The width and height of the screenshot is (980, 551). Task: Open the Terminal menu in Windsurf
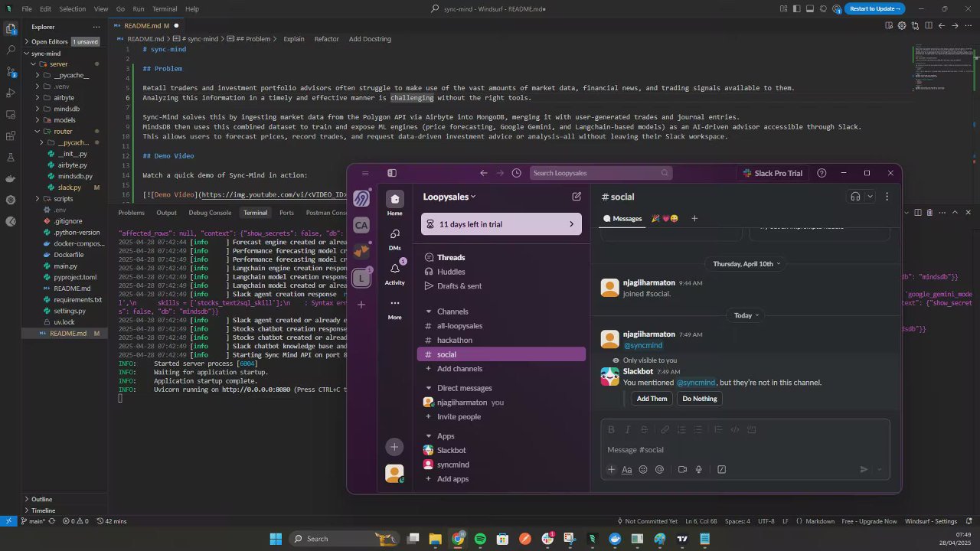pos(165,9)
